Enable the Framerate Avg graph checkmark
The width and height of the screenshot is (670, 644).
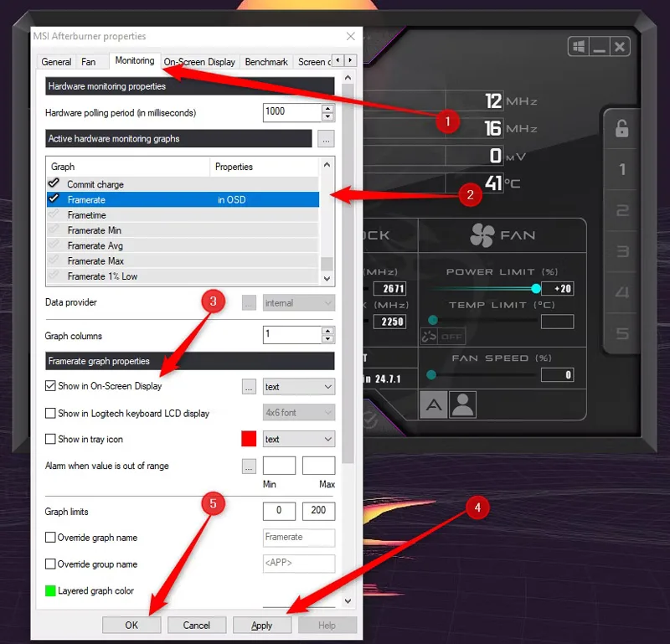click(x=54, y=245)
